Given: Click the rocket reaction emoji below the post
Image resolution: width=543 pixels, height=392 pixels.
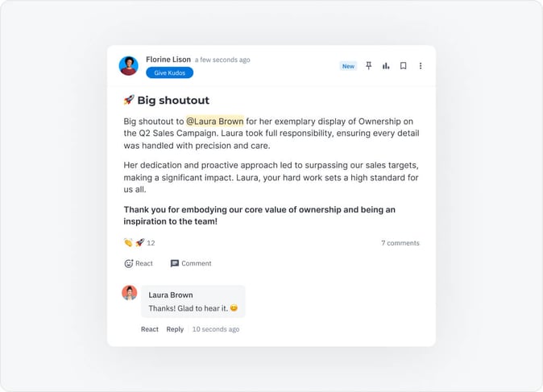Looking at the screenshot, I should tap(139, 242).
